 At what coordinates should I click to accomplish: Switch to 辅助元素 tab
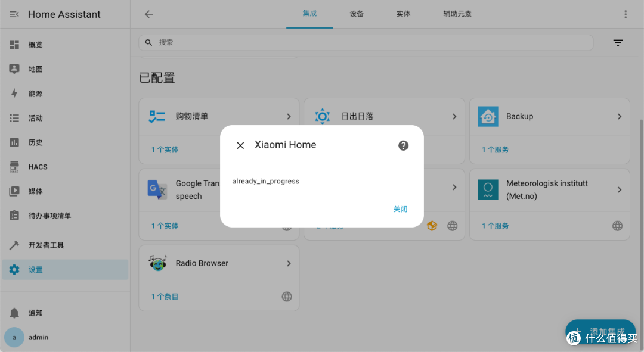pos(457,14)
